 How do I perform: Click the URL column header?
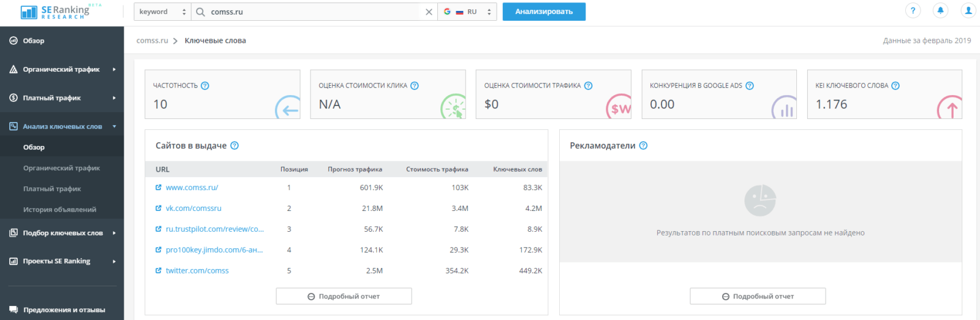[162, 169]
